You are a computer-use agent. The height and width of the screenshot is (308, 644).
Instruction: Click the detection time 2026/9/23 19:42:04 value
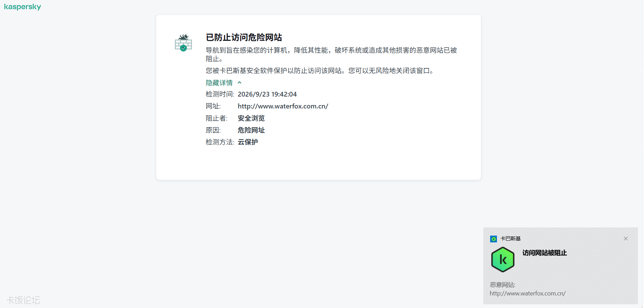click(267, 94)
